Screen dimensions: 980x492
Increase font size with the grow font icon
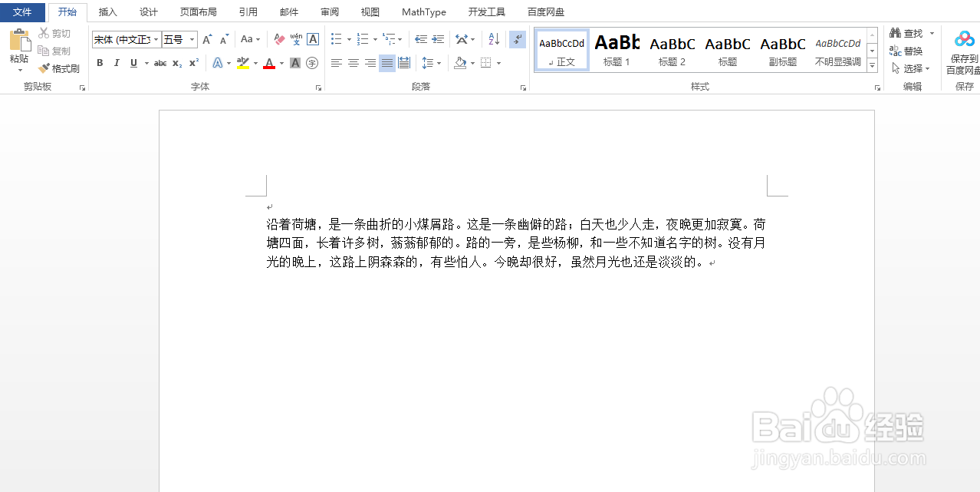(207, 39)
